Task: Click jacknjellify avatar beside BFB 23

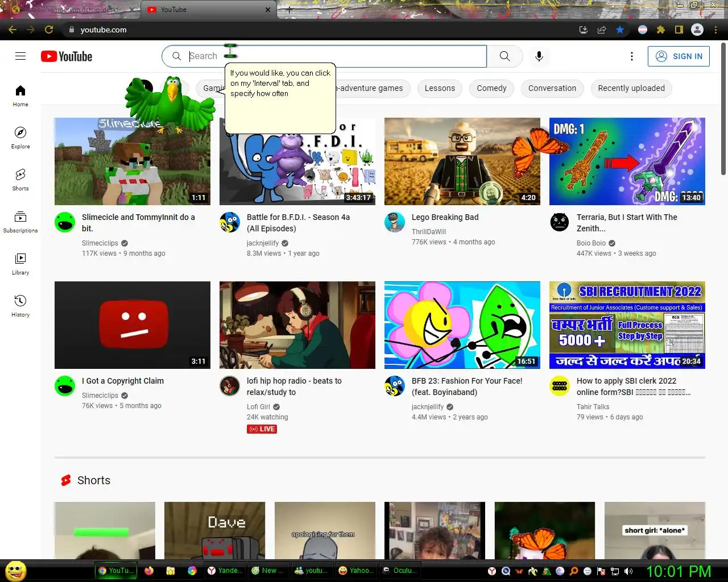Action: [x=395, y=386]
